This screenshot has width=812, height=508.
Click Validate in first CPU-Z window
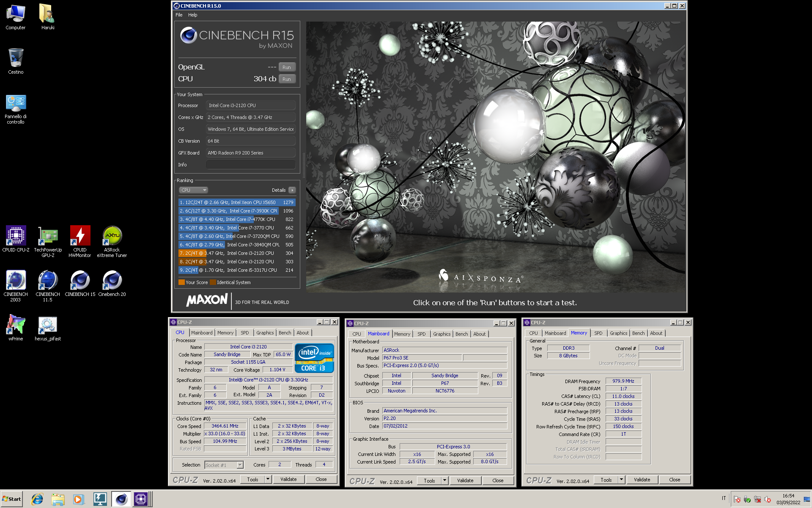coord(288,479)
